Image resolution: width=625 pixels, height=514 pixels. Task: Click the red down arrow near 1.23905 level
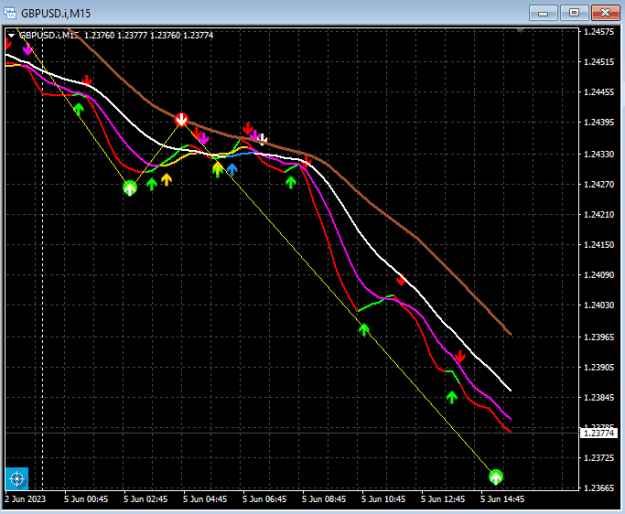tap(460, 356)
